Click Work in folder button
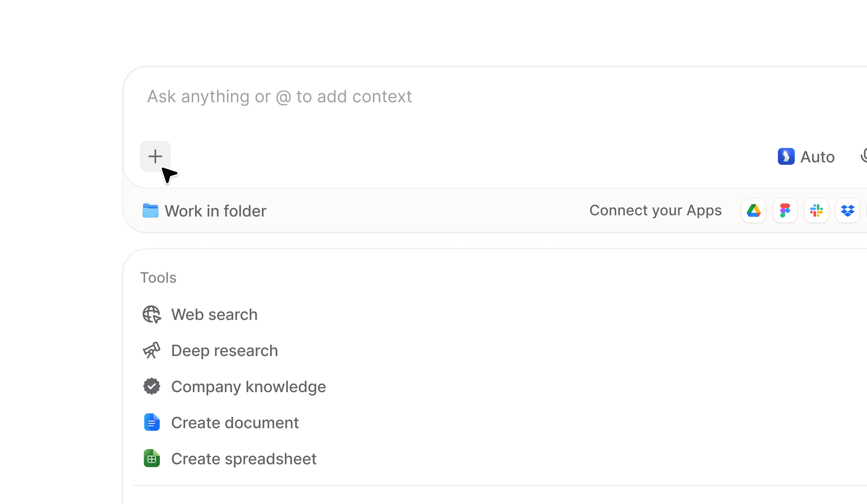 pyautogui.click(x=204, y=211)
